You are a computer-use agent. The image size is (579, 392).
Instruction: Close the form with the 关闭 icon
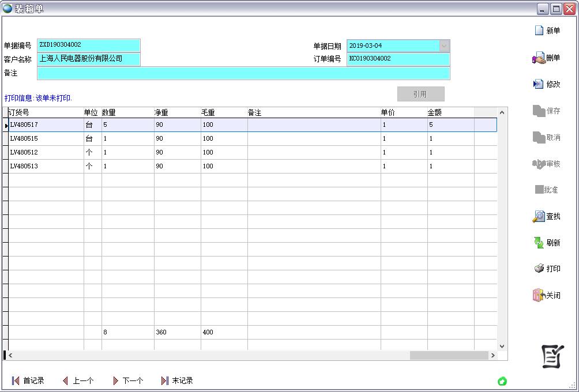(539, 295)
